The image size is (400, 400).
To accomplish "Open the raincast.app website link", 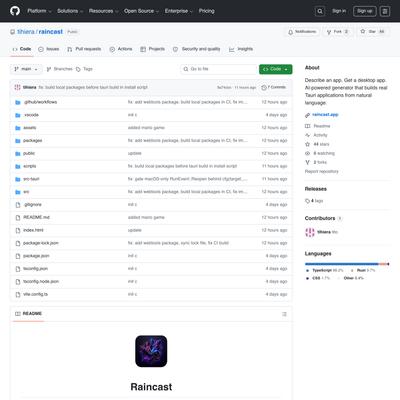I will tap(325, 115).
